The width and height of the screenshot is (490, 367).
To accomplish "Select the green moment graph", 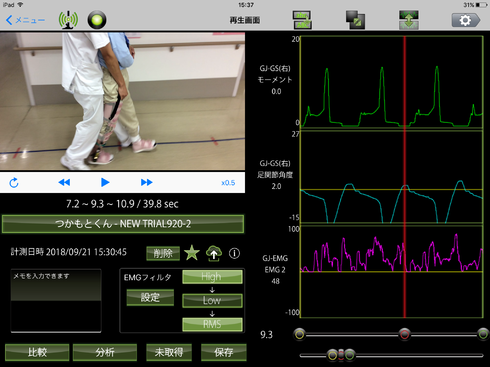I will [392, 82].
